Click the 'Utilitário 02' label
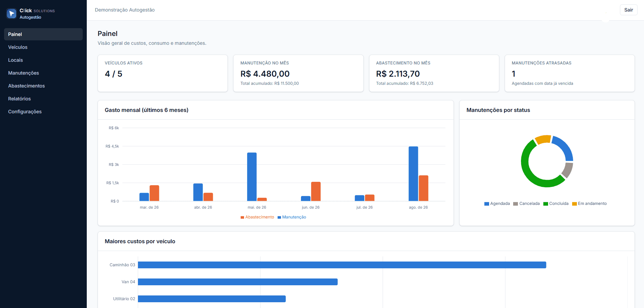 click(x=124, y=299)
